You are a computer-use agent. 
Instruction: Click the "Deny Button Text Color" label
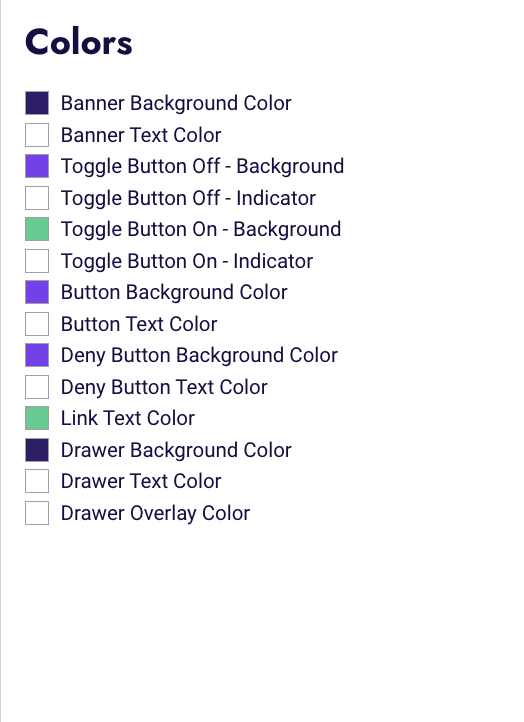[x=164, y=387]
